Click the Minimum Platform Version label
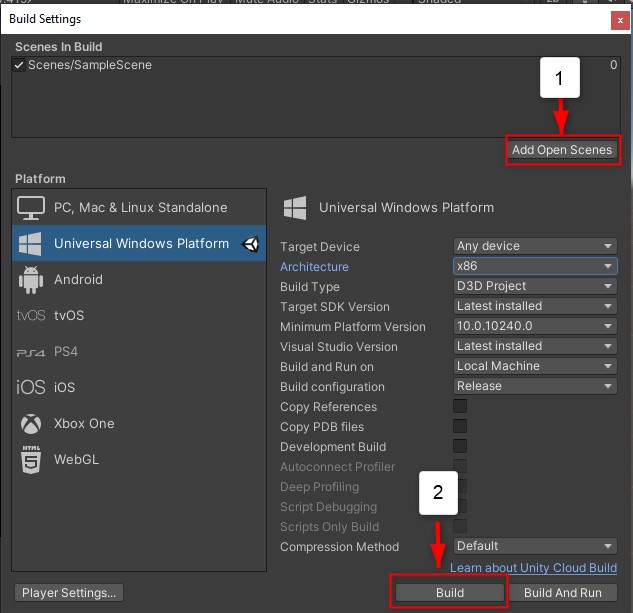The width and height of the screenshot is (633, 613). click(353, 327)
